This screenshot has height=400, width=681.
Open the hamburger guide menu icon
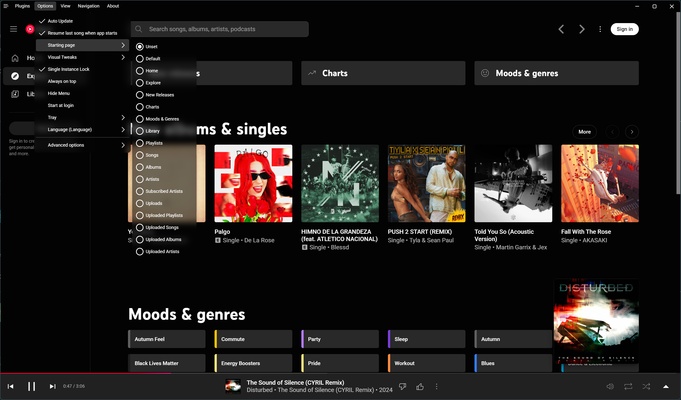click(x=13, y=29)
